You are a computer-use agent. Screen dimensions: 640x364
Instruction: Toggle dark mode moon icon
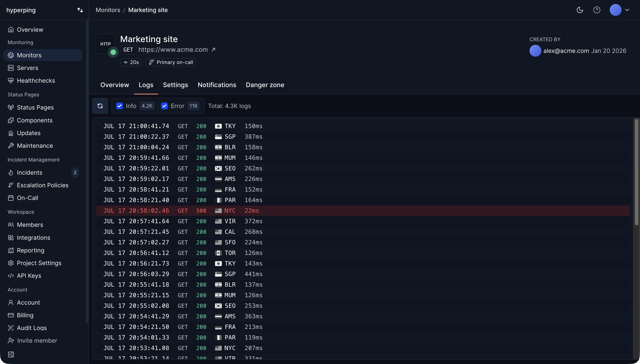pyautogui.click(x=580, y=10)
